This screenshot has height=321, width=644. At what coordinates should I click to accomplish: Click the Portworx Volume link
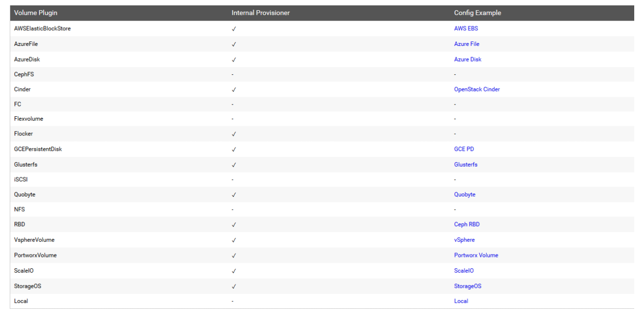click(x=476, y=255)
